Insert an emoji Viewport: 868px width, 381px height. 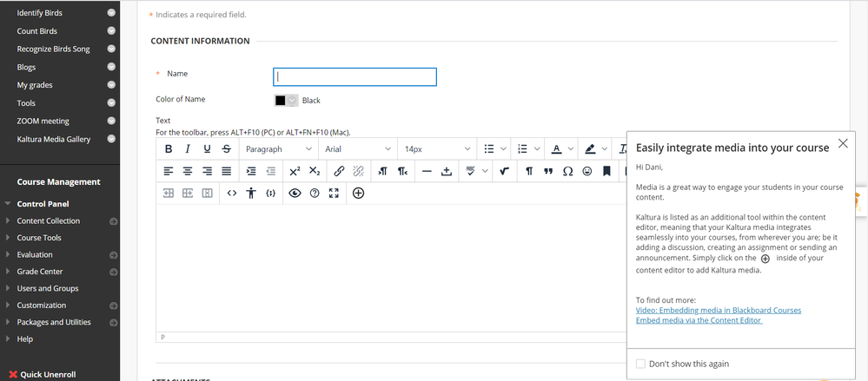coord(586,172)
